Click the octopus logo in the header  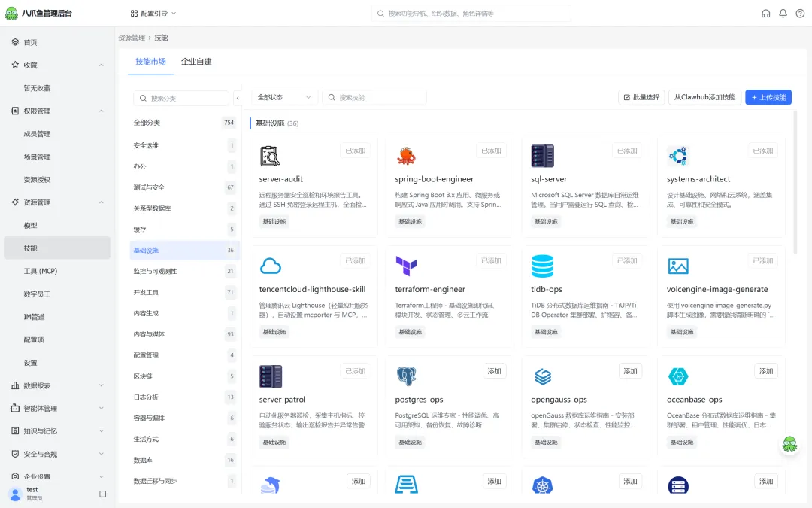click(11, 13)
